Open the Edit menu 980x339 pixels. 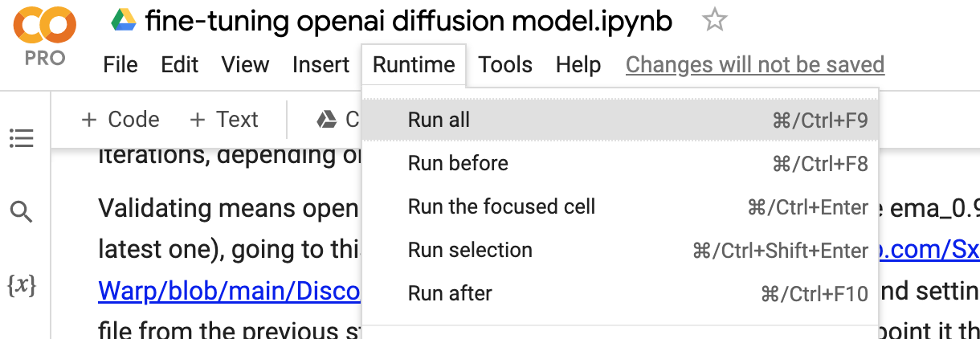point(180,65)
